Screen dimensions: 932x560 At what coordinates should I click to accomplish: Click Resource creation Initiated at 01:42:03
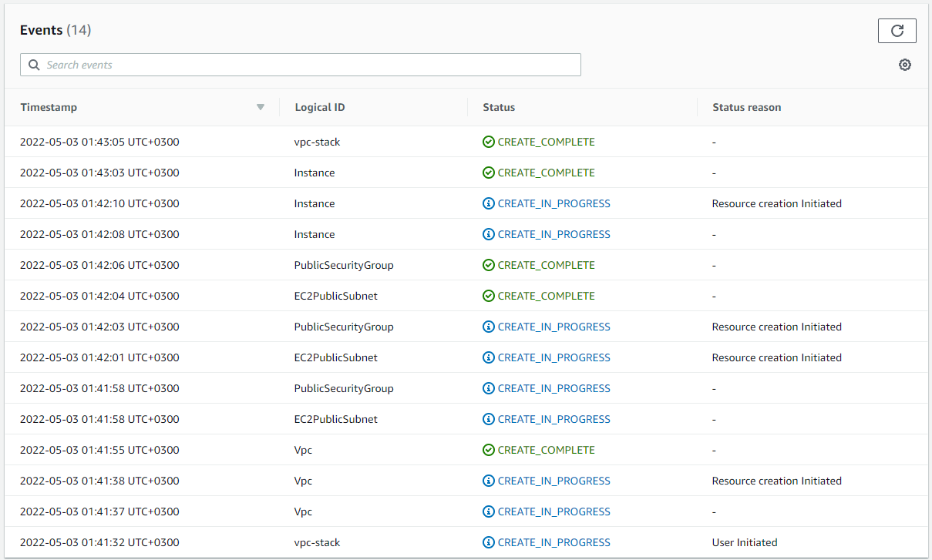pyautogui.click(x=777, y=327)
